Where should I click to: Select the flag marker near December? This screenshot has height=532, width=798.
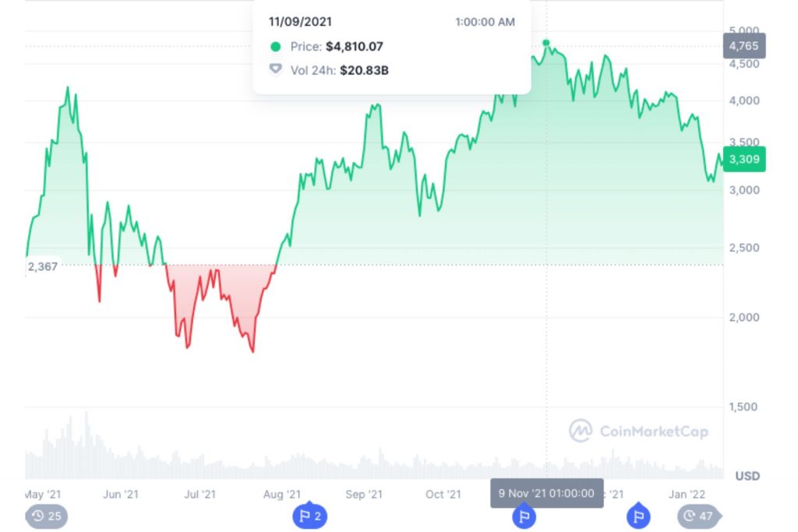point(638,516)
